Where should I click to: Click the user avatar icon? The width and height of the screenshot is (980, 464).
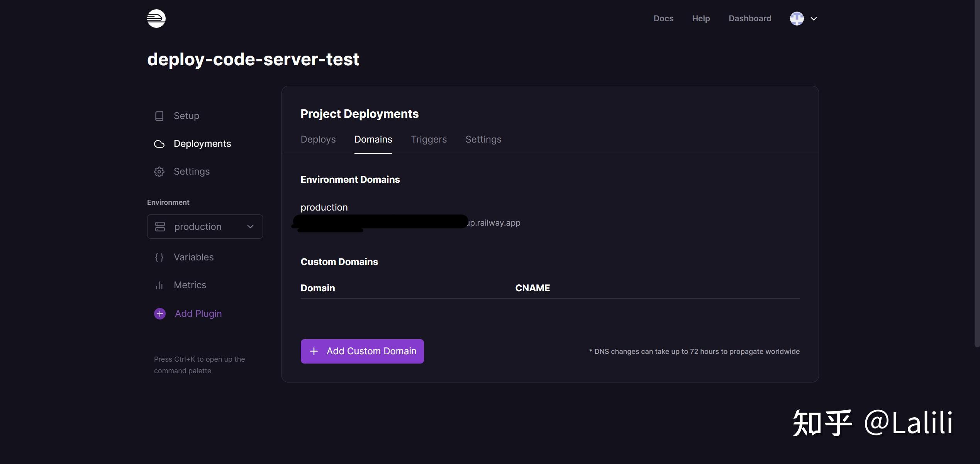[797, 19]
